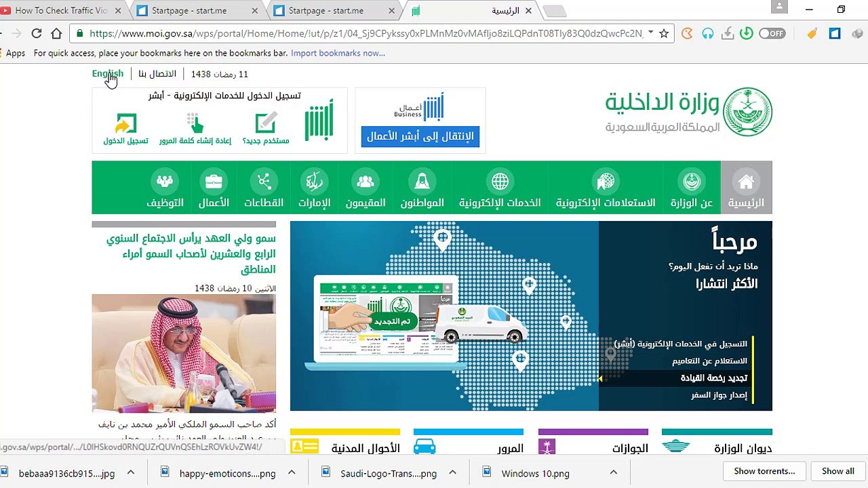Open the ديوان الوزارة card icon
The image size is (868, 488).
point(675,447)
